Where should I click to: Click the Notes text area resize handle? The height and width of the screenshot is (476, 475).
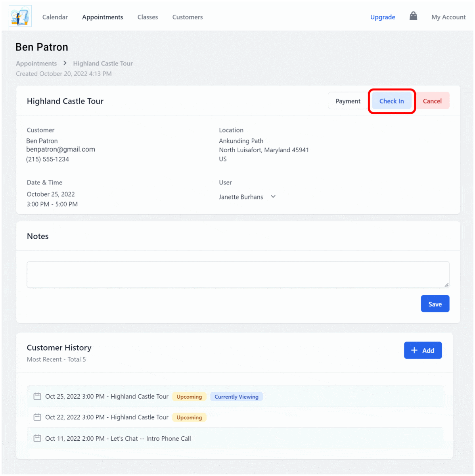pos(446,285)
